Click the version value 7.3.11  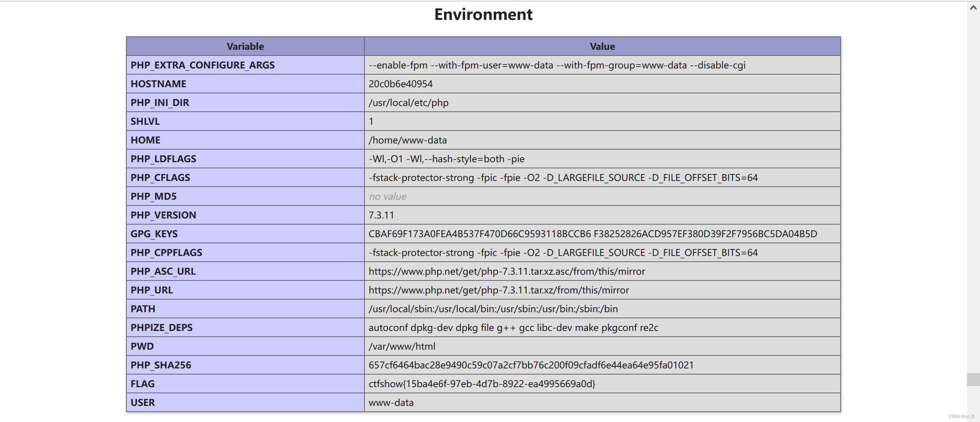pyautogui.click(x=381, y=215)
